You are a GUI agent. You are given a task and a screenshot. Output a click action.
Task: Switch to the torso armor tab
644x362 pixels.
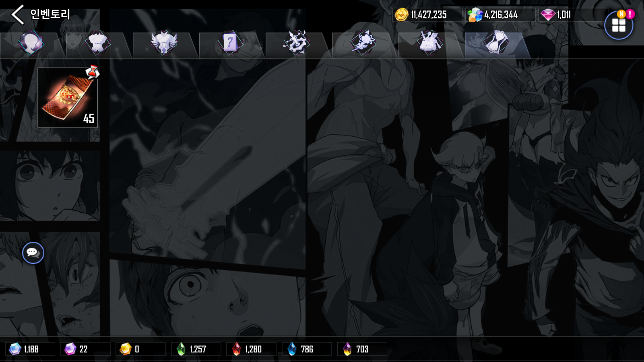pos(97,43)
